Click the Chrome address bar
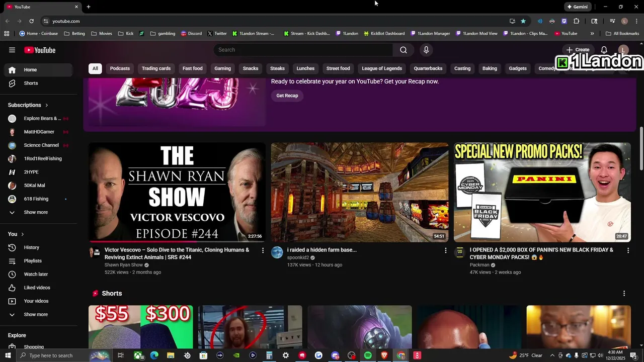The width and height of the screenshot is (644, 362). (x=276, y=21)
